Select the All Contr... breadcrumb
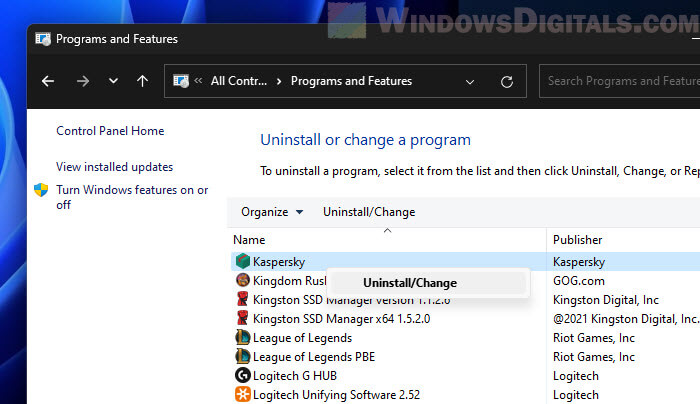 (x=239, y=81)
